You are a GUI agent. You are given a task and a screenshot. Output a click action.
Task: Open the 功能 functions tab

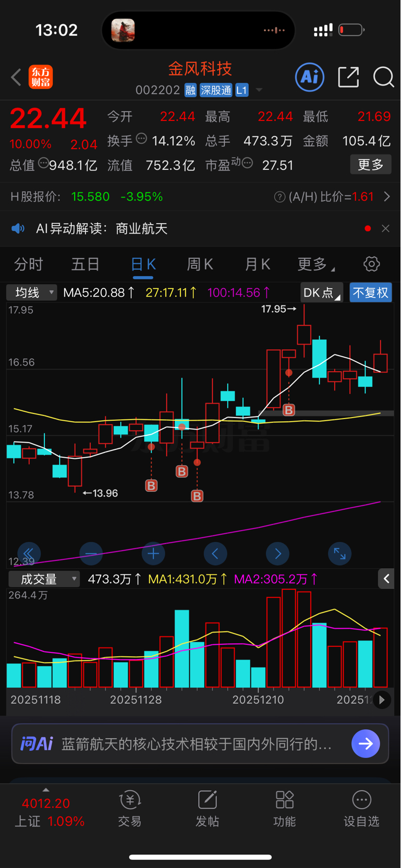click(285, 809)
